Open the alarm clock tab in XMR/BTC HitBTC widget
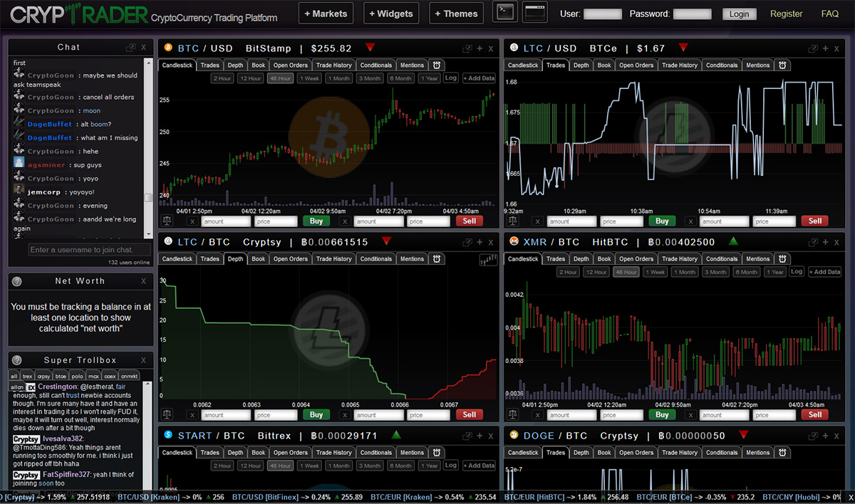 pos(782,259)
